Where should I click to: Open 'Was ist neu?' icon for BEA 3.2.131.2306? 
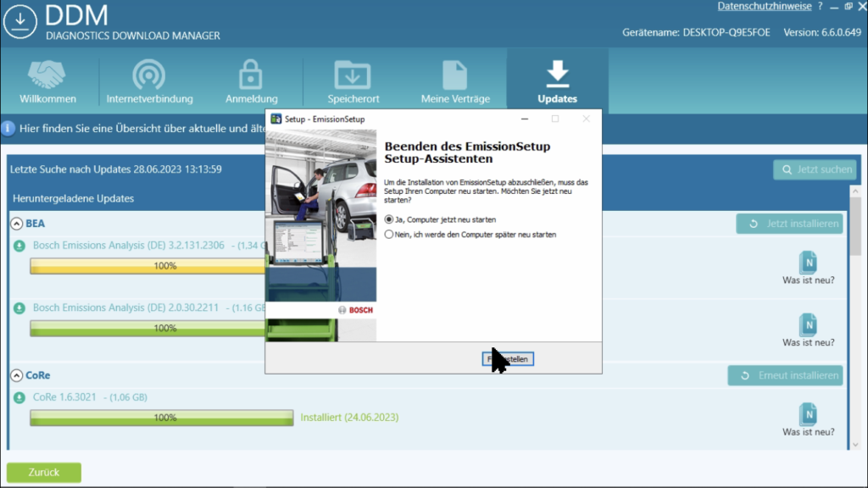[808, 262]
